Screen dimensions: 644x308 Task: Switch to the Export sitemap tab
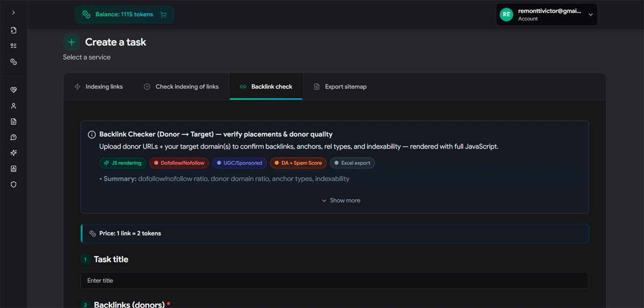point(340,86)
